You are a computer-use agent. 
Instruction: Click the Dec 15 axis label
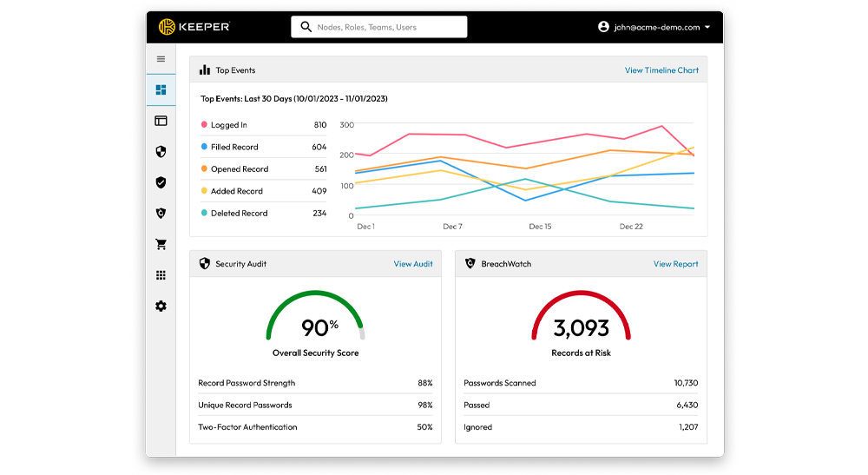click(x=540, y=227)
